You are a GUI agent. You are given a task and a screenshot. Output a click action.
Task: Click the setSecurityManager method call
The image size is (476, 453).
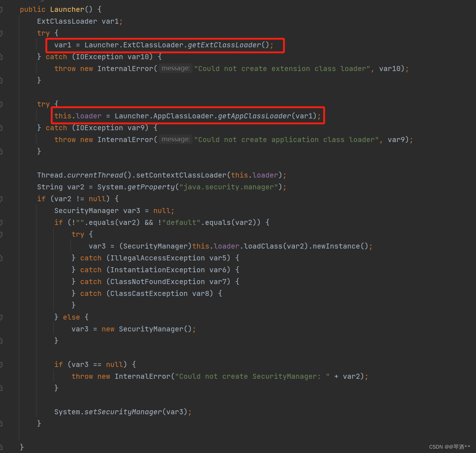(x=123, y=412)
